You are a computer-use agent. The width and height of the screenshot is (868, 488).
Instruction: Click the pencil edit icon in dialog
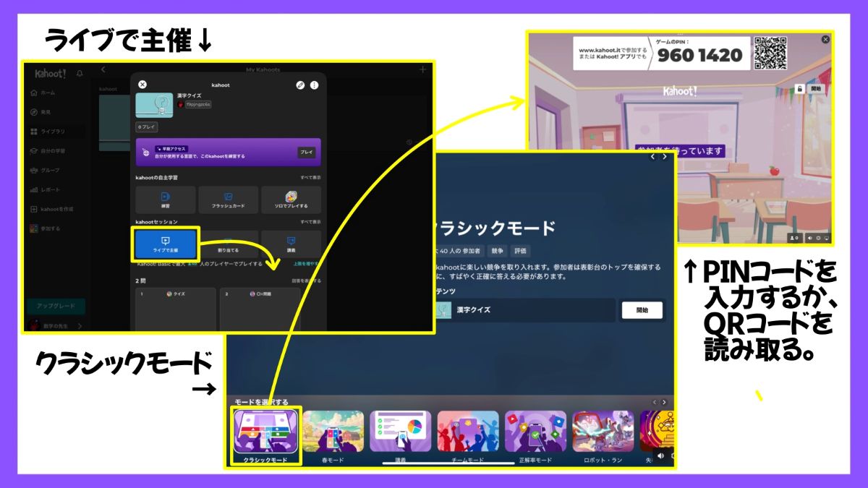click(x=300, y=85)
